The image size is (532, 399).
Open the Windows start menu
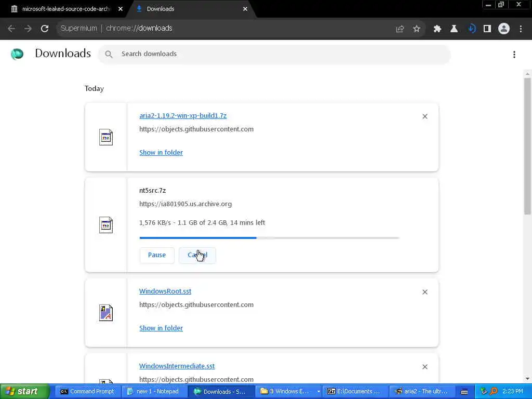click(24, 392)
